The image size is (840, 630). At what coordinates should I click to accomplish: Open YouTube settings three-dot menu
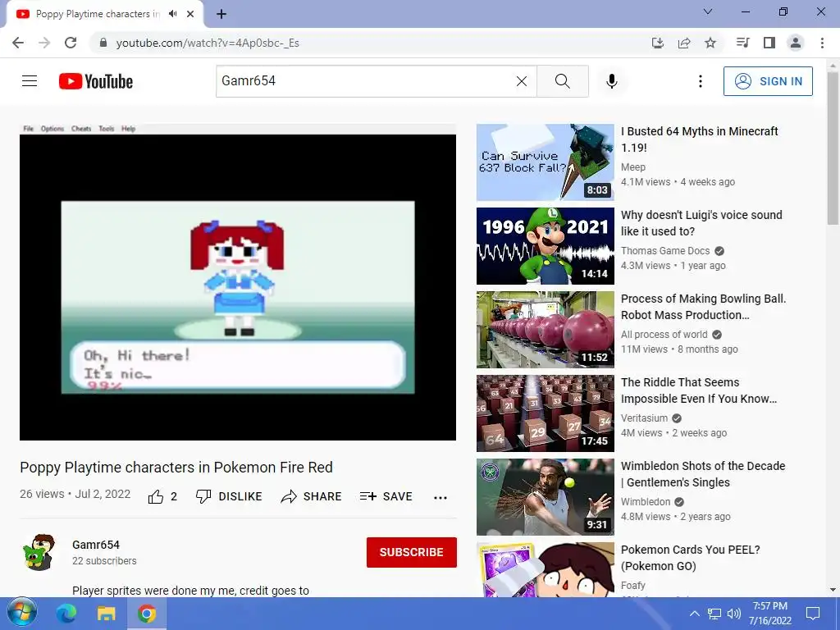701,81
